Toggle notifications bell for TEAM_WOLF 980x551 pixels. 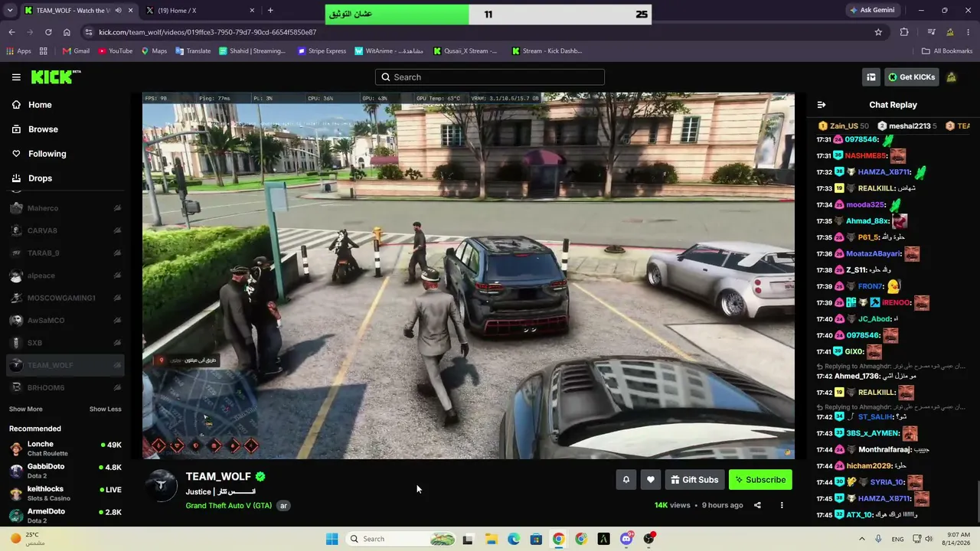[626, 480]
